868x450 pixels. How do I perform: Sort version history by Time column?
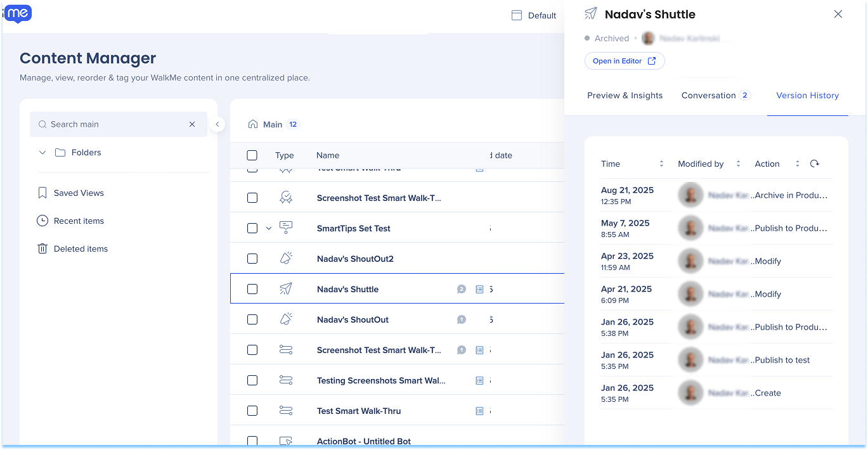click(x=661, y=164)
